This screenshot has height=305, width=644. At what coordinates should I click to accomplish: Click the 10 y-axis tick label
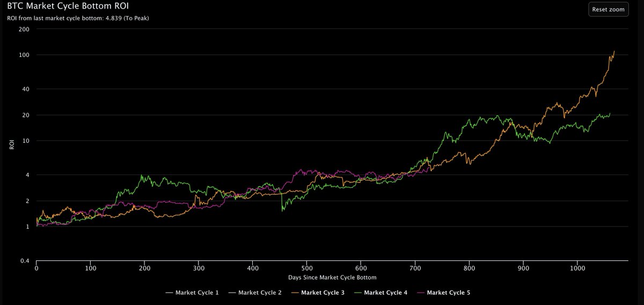(25, 141)
